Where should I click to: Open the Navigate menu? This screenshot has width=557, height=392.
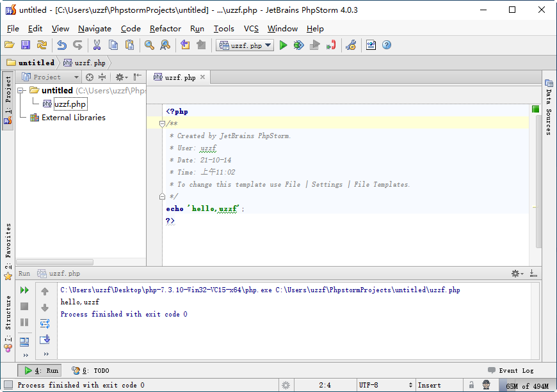click(x=95, y=29)
